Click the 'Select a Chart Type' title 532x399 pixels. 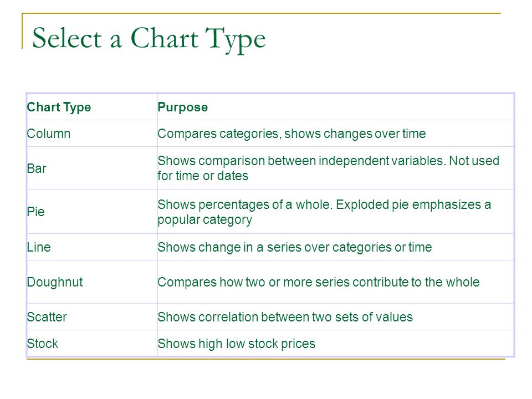[x=149, y=39]
